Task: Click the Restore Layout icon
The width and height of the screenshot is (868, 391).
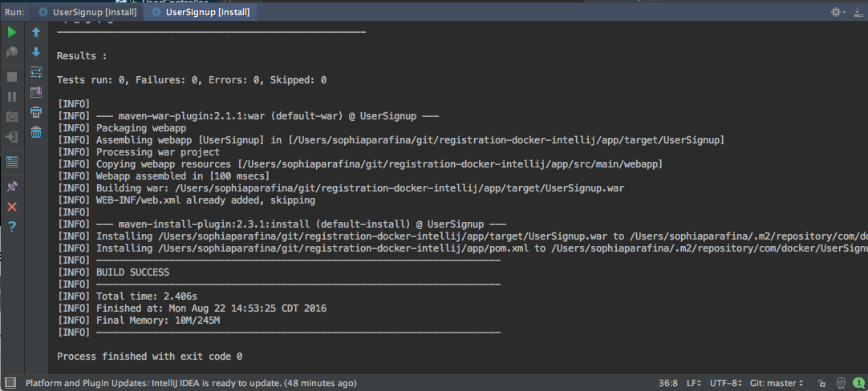Action: (12, 161)
